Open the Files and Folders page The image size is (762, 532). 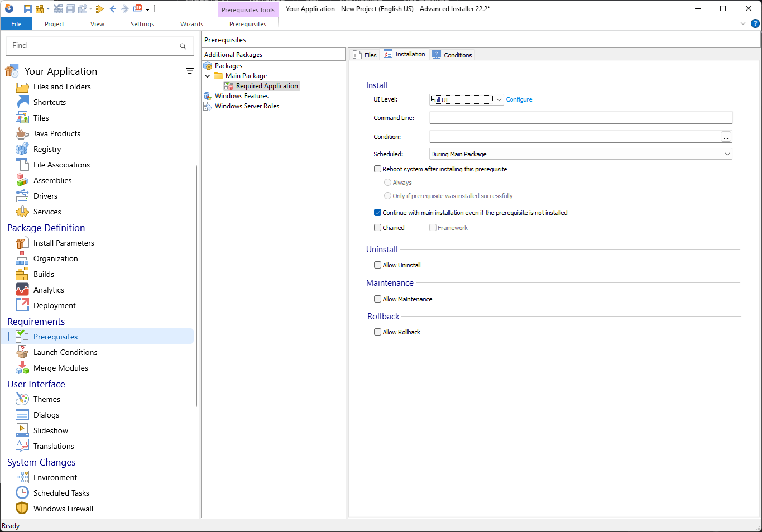62,87
